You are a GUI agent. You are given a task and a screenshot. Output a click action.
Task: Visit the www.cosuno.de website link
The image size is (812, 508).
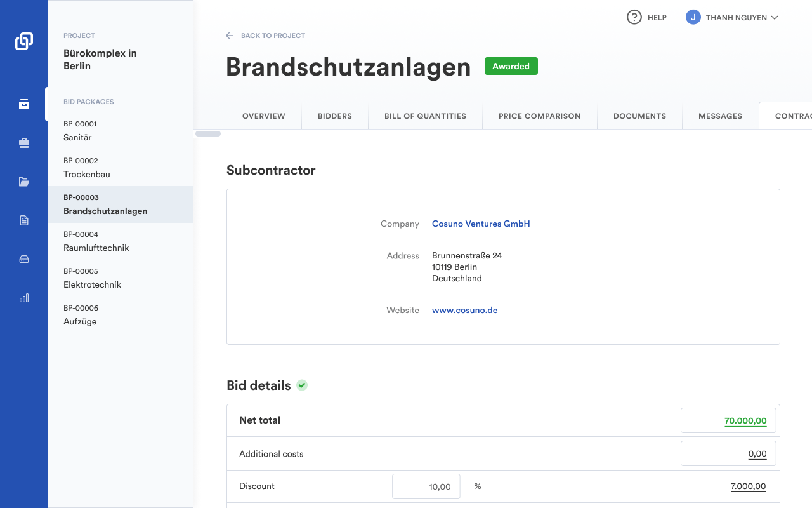tap(464, 311)
